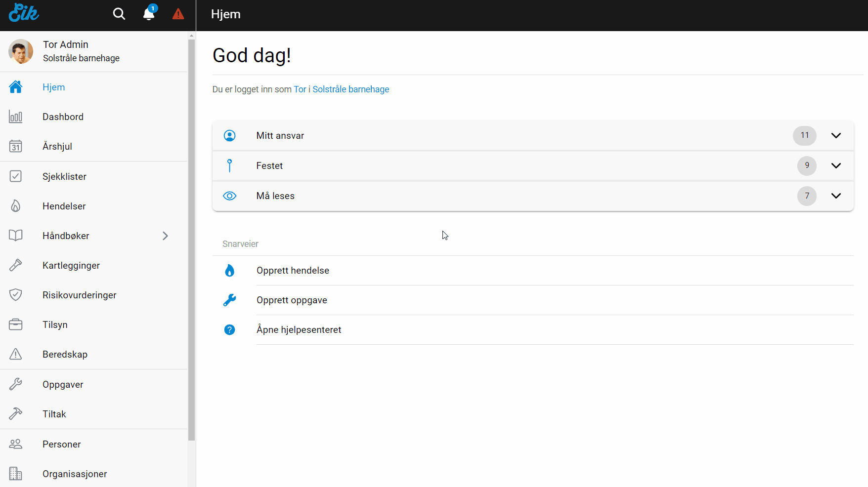Expand the Mitt ansvar section

click(835, 136)
